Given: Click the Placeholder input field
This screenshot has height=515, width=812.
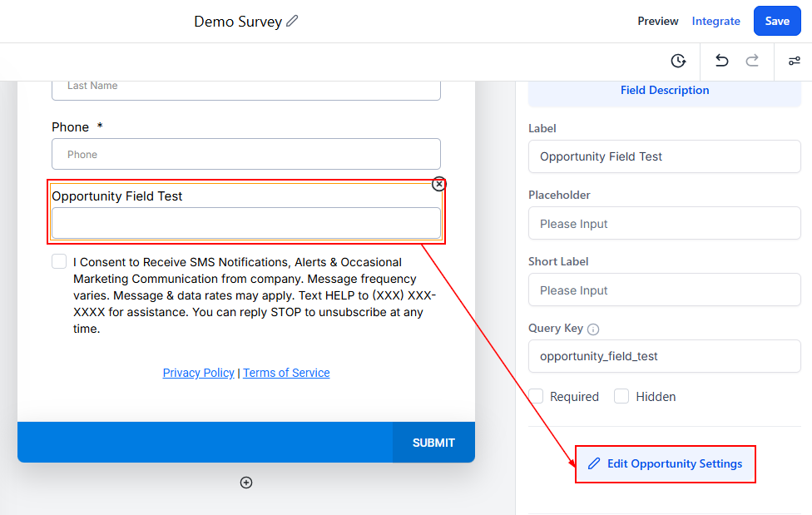Looking at the screenshot, I should tap(664, 224).
